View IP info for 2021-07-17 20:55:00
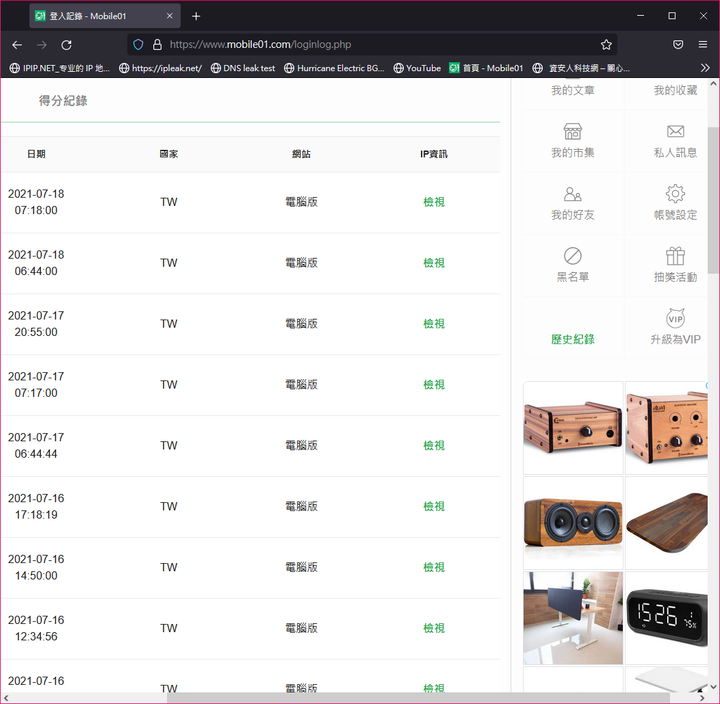The width and height of the screenshot is (720, 704). (x=434, y=324)
